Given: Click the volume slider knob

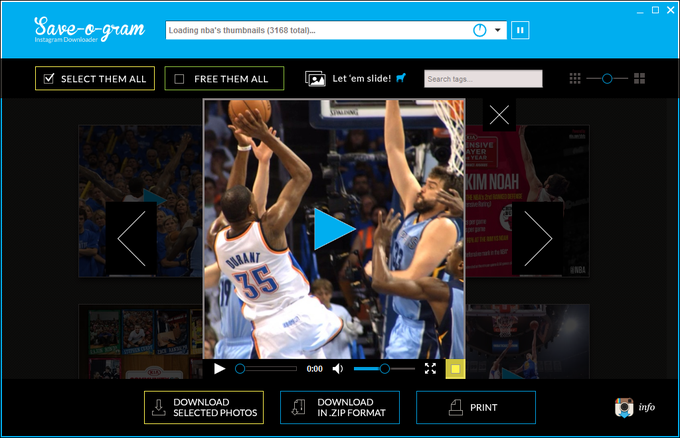Looking at the screenshot, I should pyautogui.click(x=384, y=369).
